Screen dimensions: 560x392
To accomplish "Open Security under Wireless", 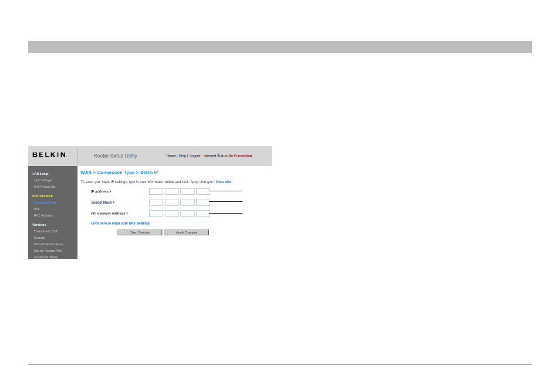I will pos(39,238).
